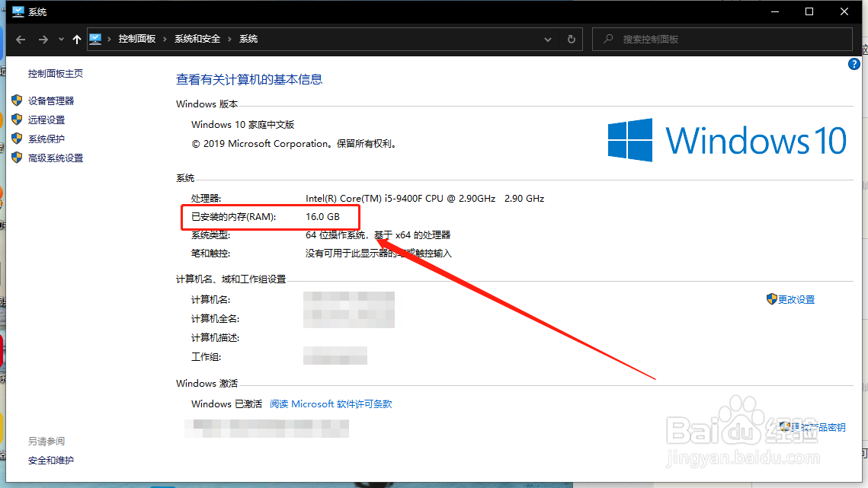The image size is (868, 488).
Task: Click the up-one-level navigation arrow
Action: pos(76,39)
